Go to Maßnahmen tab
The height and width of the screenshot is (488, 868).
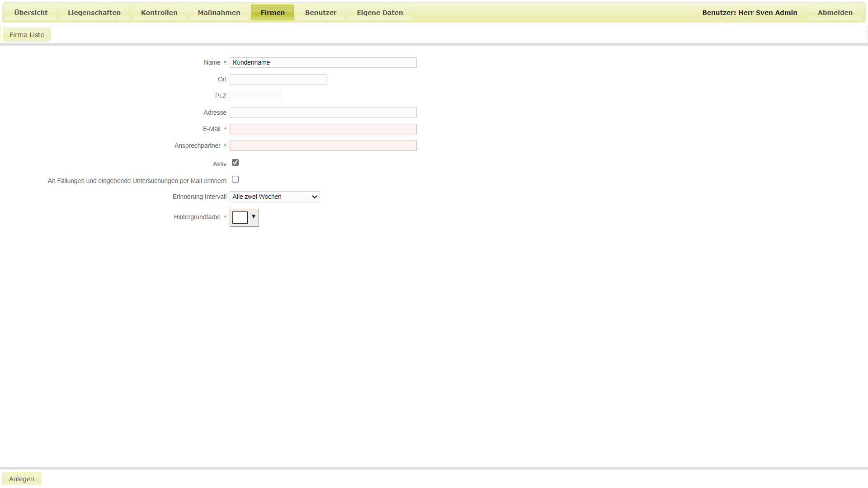[x=219, y=13]
